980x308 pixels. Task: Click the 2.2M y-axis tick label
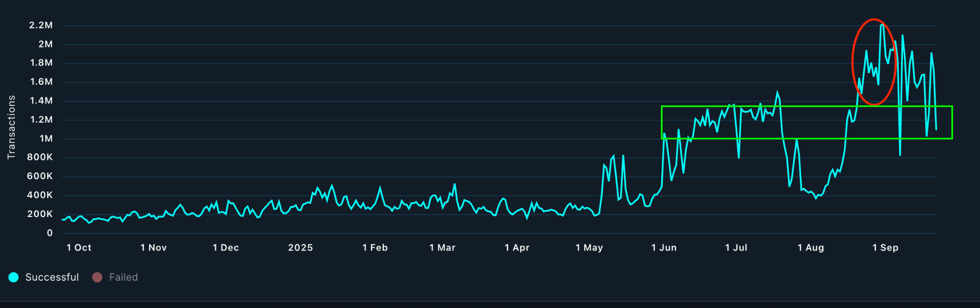click(41, 25)
